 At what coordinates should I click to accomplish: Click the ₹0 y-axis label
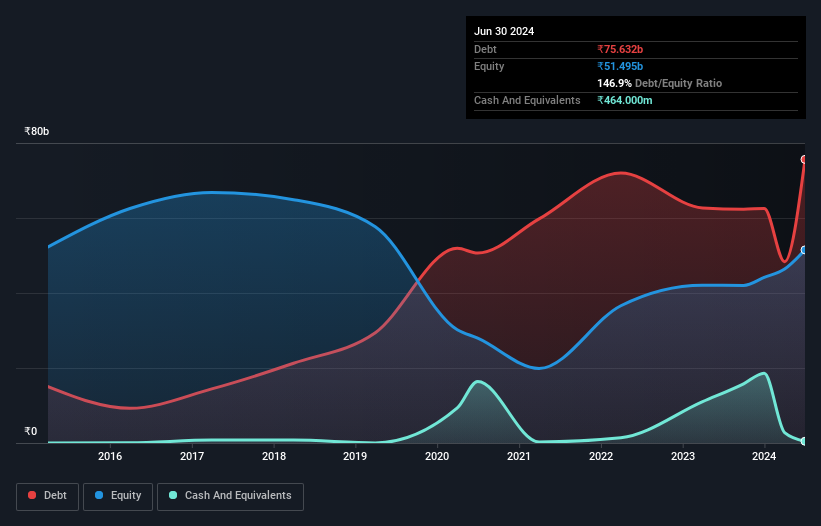tap(31, 431)
